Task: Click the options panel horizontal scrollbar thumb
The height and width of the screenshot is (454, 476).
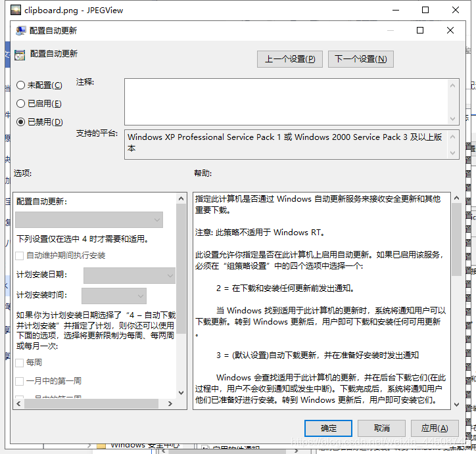Action: coord(91,403)
